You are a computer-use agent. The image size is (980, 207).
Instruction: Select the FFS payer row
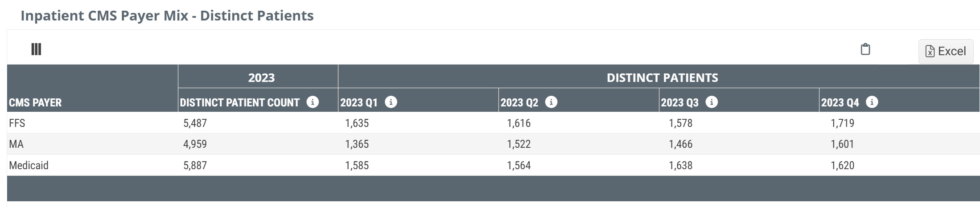pos(17,123)
